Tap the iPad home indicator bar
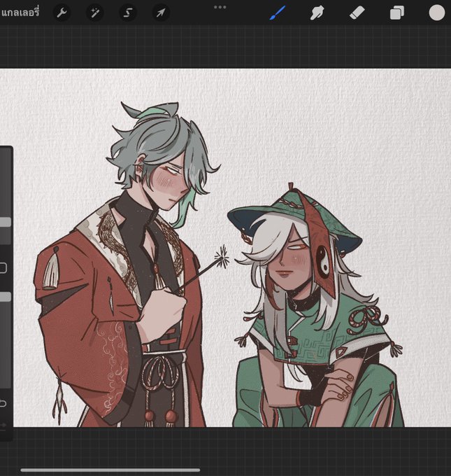This screenshot has height=476, width=451. 110,470
